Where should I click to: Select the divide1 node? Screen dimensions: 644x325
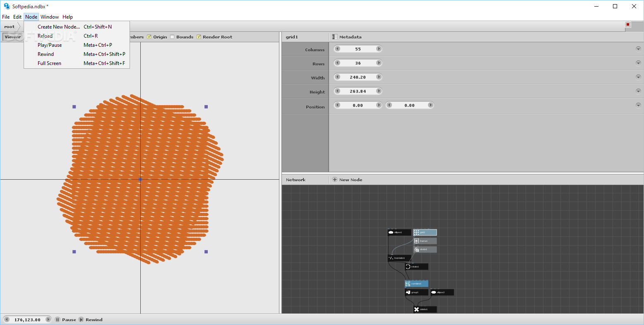tap(425, 249)
